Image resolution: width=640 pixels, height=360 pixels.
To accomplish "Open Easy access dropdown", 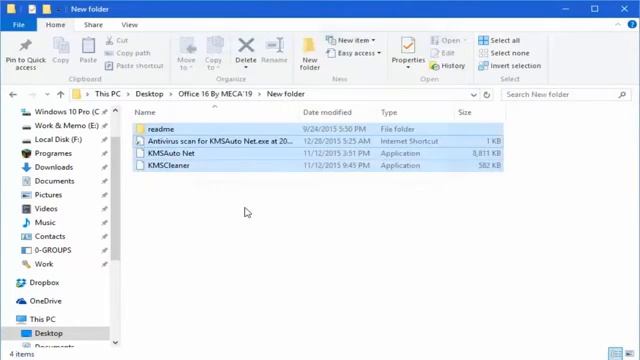I will (353, 53).
